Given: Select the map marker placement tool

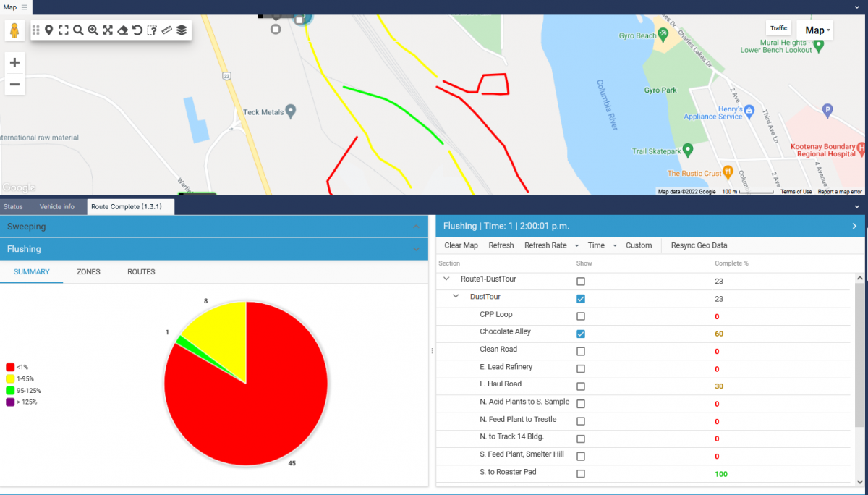Looking at the screenshot, I should 48,30.
